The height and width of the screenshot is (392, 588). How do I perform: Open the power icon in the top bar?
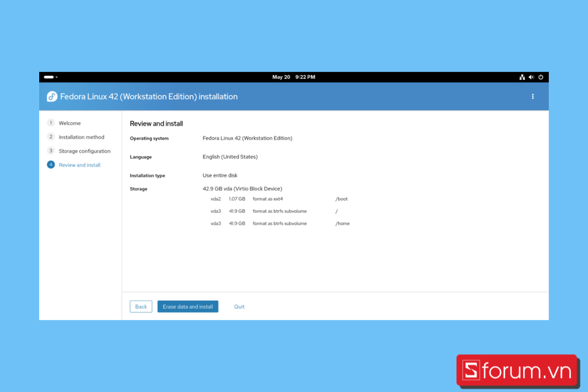tap(541, 77)
